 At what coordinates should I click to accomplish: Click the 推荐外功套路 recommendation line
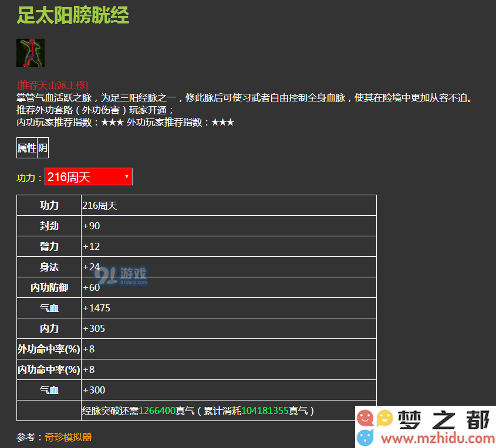click(x=95, y=110)
